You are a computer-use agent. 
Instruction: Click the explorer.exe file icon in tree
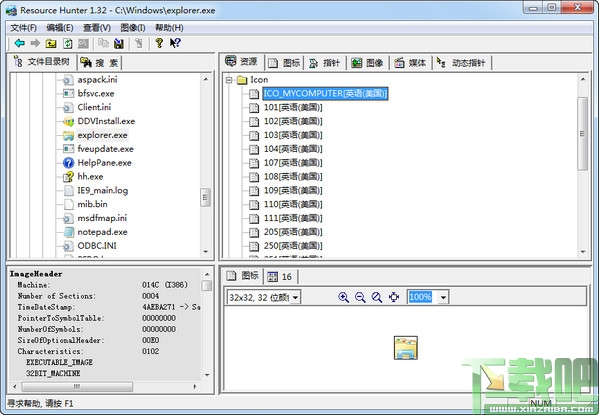(68, 135)
